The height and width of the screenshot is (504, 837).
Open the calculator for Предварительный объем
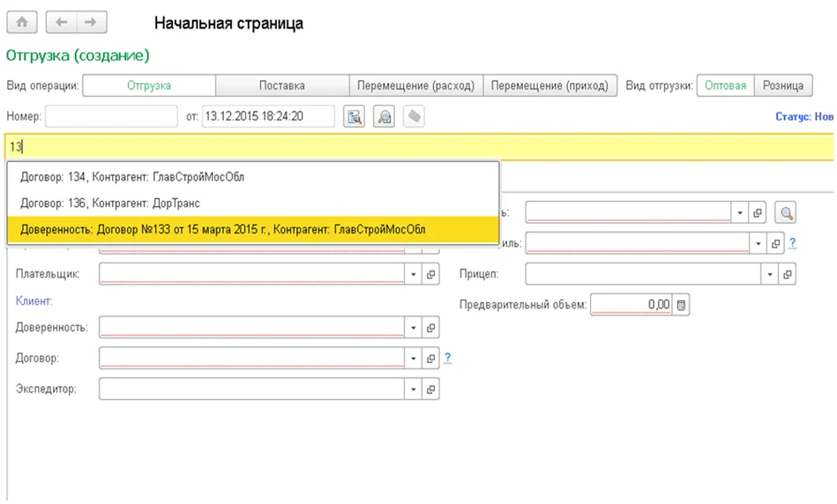(x=683, y=305)
